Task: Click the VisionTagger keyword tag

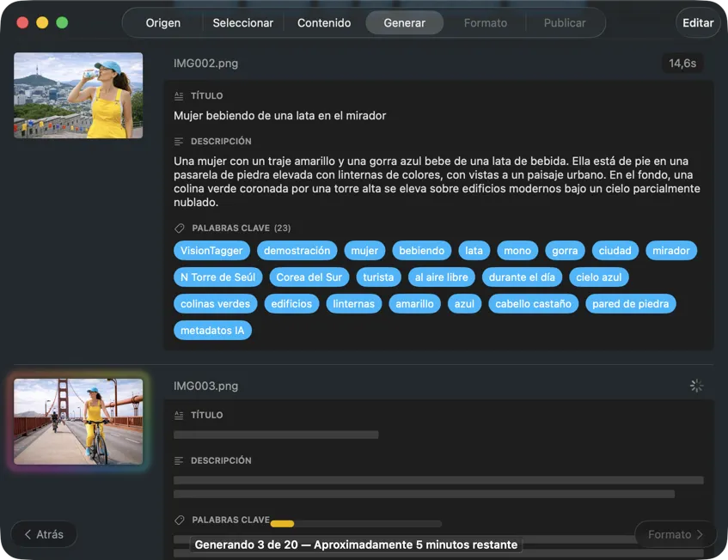Action: click(x=212, y=251)
